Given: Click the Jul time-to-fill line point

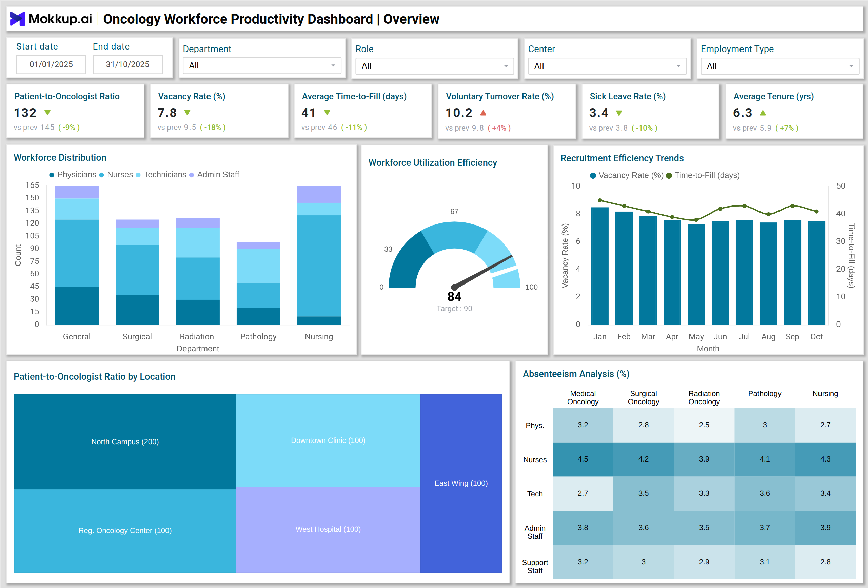Looking at the screenshot, I should pyautogui.click(x=744, y=206).
